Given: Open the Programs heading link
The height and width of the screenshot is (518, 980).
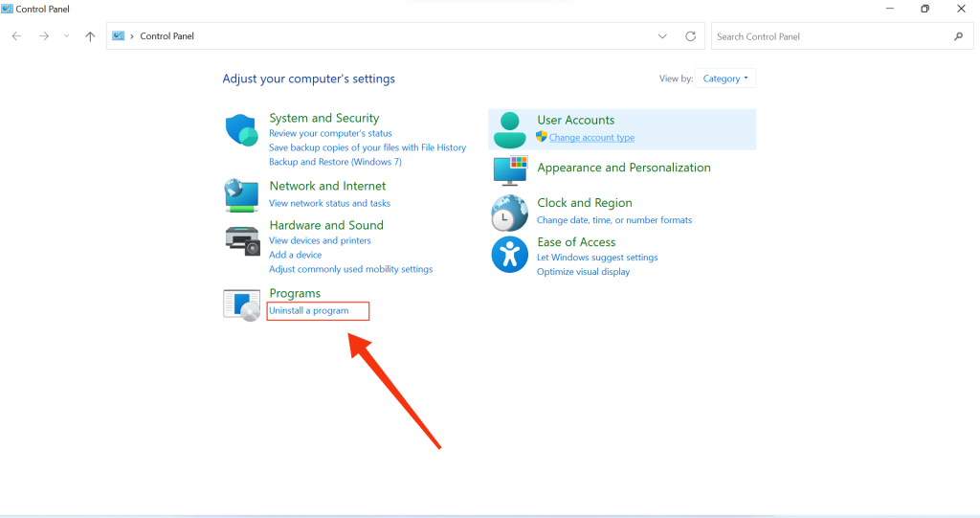Looking at the screenshot, I should 295,293.
